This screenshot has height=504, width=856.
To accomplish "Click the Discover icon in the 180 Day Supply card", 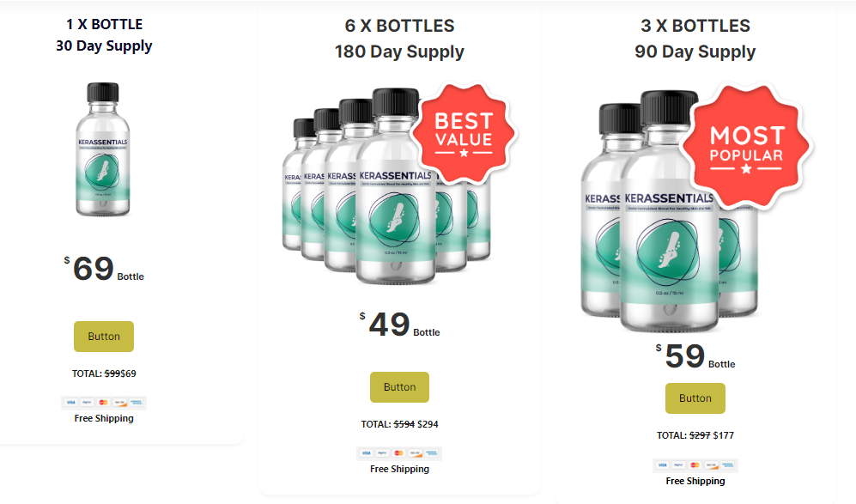I will 416,452.
